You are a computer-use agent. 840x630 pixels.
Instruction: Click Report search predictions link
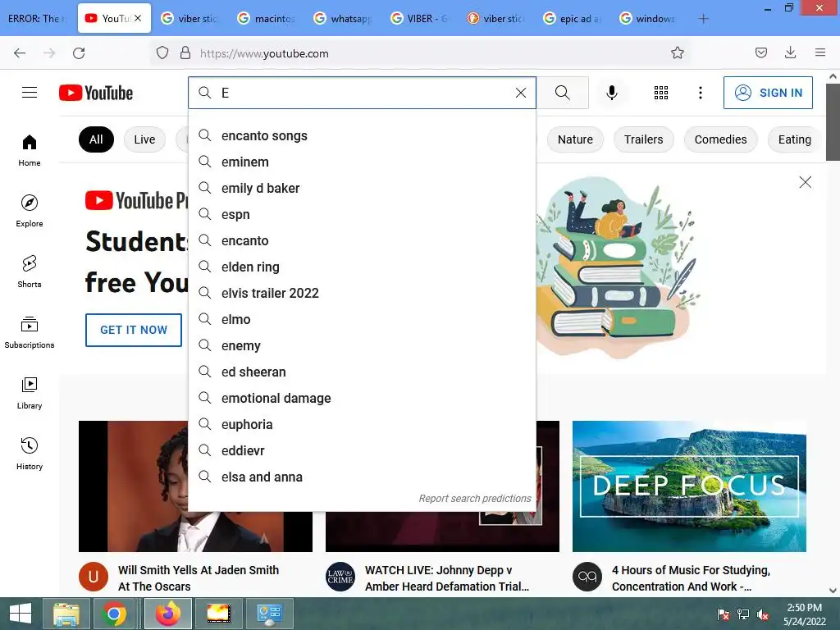[x=475, y=498]
